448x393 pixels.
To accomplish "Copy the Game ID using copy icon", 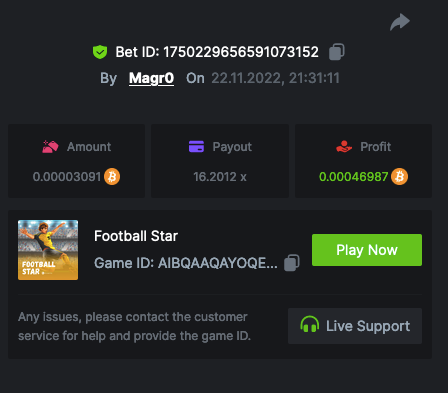I will tap(292, 263).
